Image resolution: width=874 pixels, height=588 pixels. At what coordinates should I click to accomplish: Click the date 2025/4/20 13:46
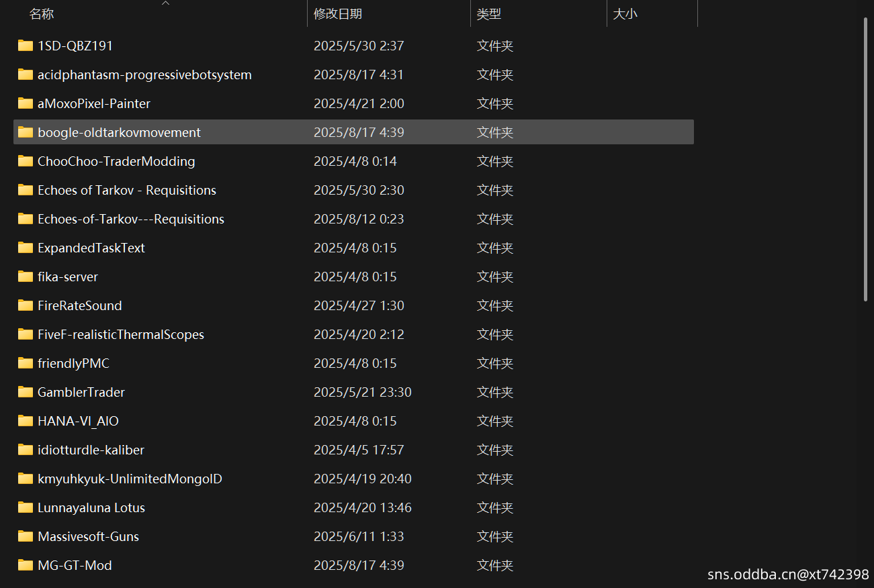(x=363, y=507)
